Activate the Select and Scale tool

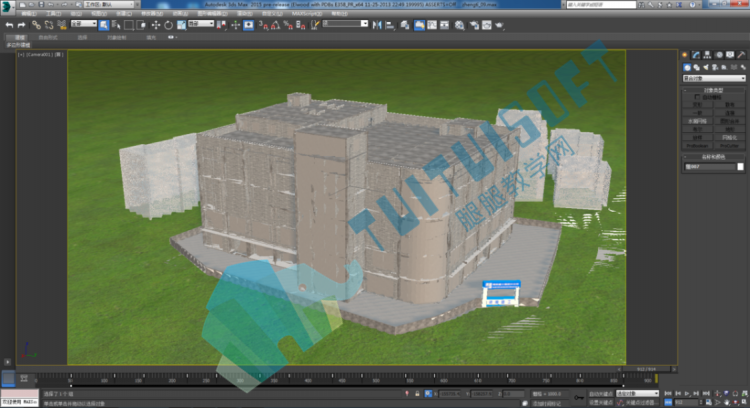[181, 25]
